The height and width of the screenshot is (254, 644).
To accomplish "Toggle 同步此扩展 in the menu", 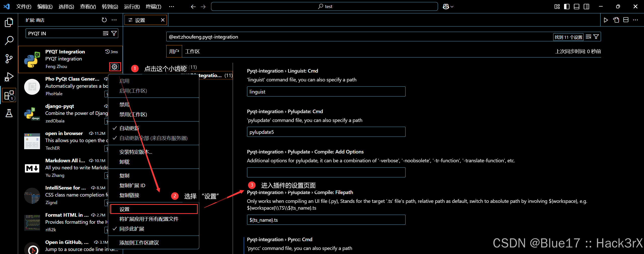I will (x=132, y=229).
